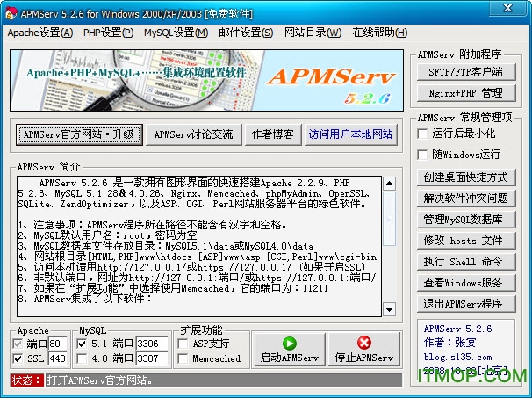Toggle the Apache 端口 checkbox

click(18, 344)
